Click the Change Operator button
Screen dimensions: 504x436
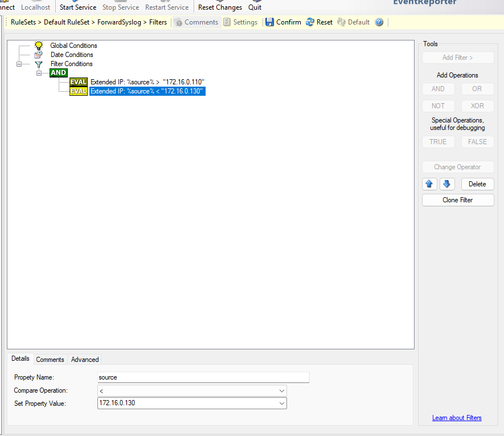coord(458,167)
